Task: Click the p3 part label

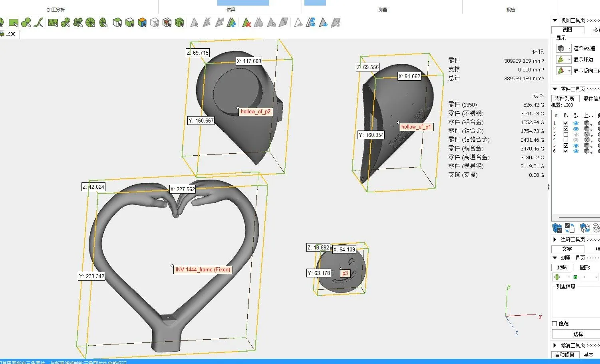Action: [345, 273]
